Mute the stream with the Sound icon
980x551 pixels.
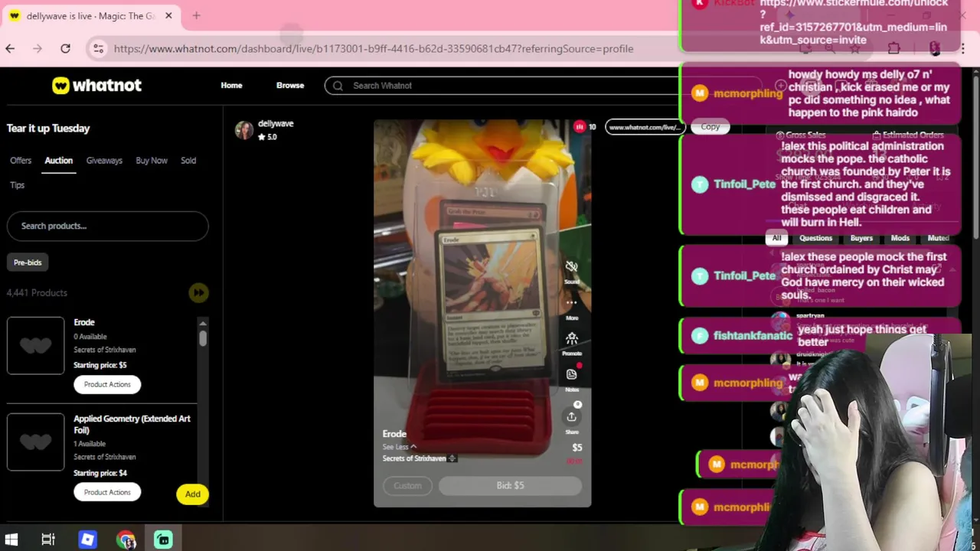(x=571, y=267)
